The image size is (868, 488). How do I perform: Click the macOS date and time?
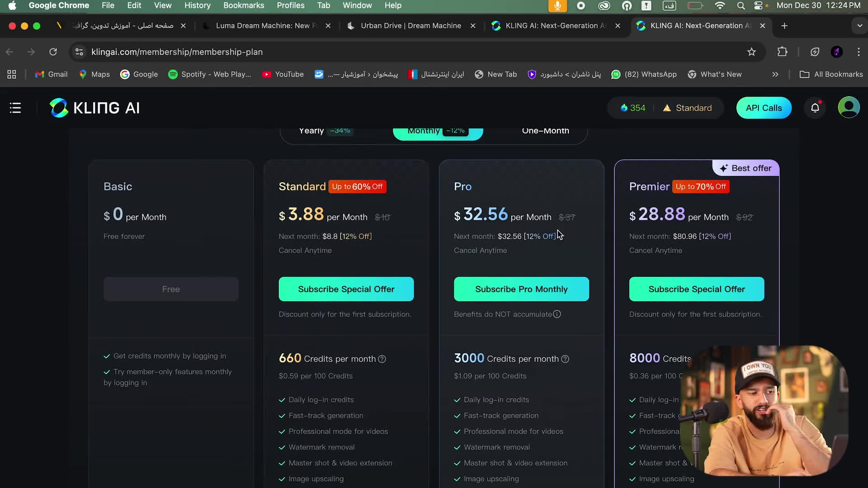coord(818,5)
